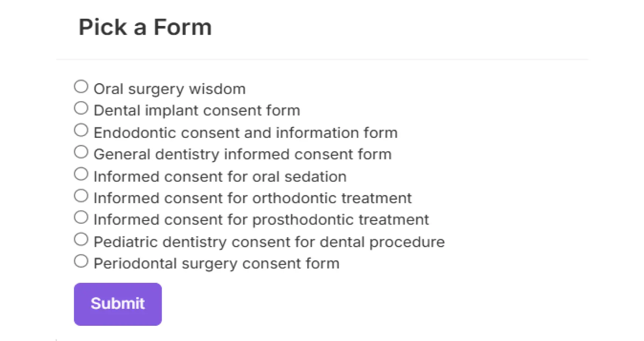Click the Oral surgery wisdom label text

170,88
